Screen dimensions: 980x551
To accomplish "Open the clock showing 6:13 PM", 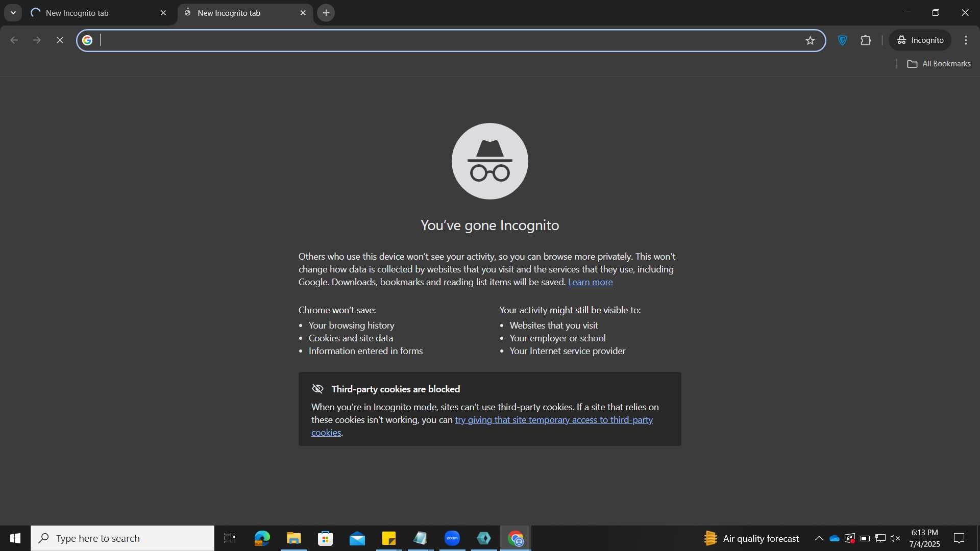I will tap(924, 538).
